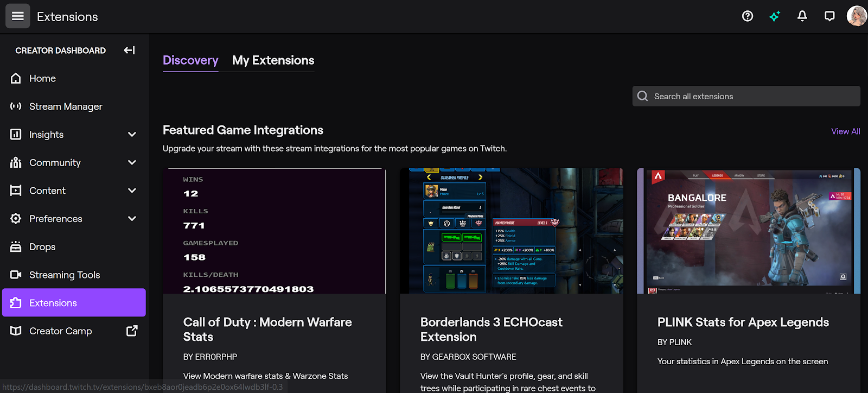Click the search magnifier icon
The image size is (868, 393).
643,96
